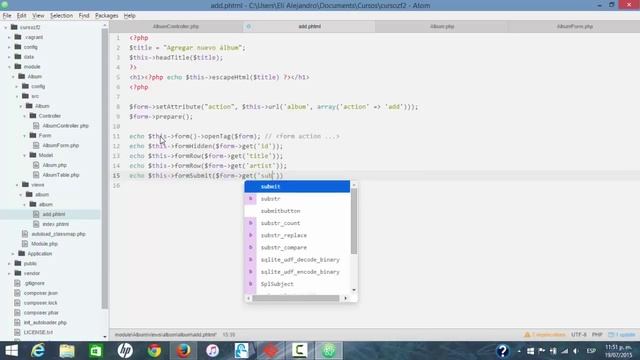Click the .gitignore file icon
Screen dimensions: 640x360
(17, 283)
